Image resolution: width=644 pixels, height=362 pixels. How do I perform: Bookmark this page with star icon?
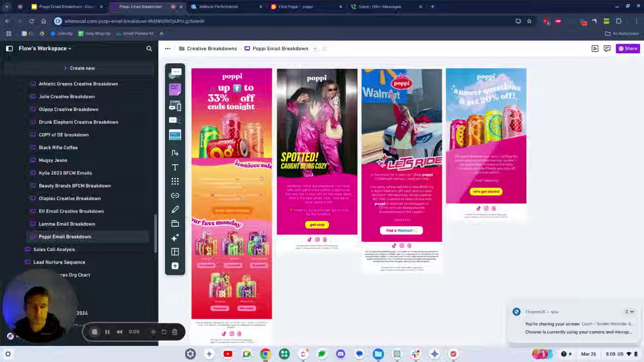[x=529, y=21]
